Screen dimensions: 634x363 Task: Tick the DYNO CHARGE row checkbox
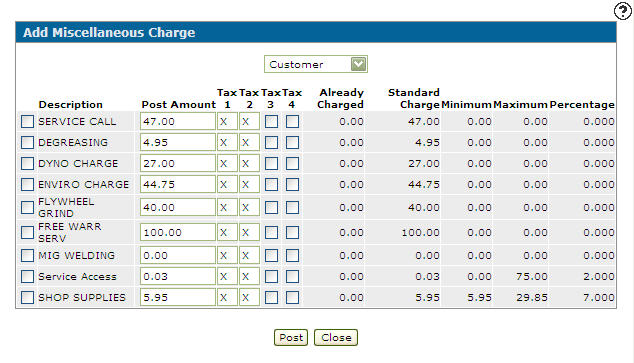click(x=27, y=163)
